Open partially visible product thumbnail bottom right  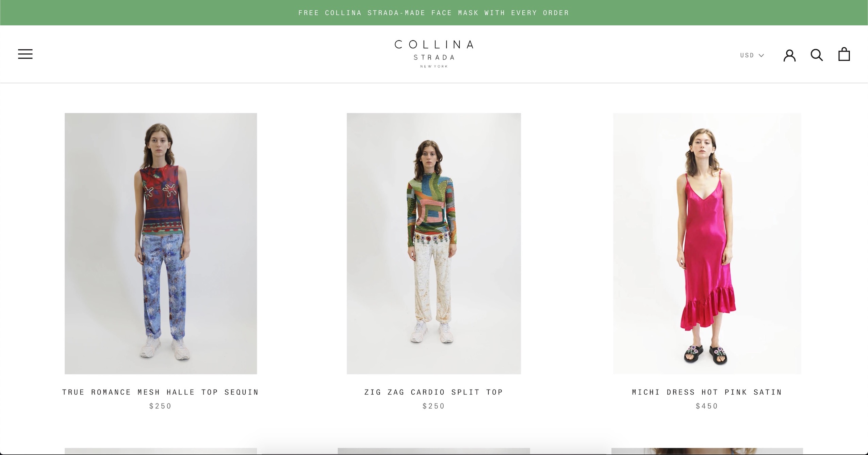707,451
